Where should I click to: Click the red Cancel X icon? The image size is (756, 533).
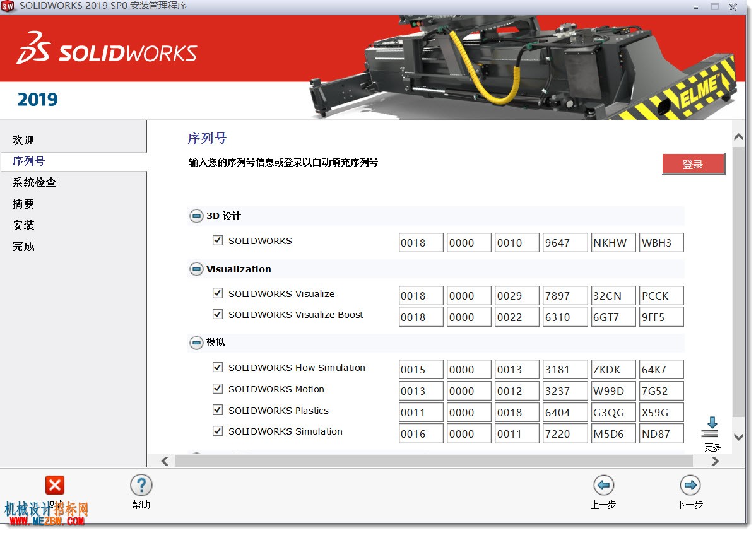pos(54,485)
